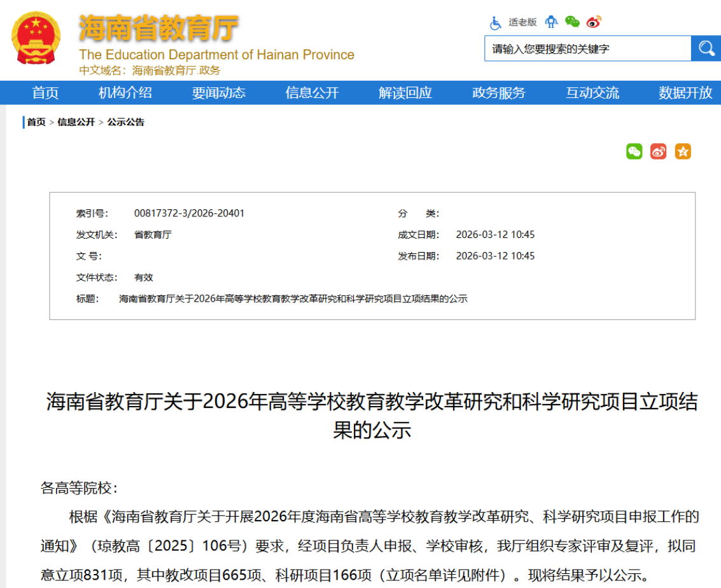Click the keyword search input field
Viewport: 721px width, 588px height.
coord(587,48)
